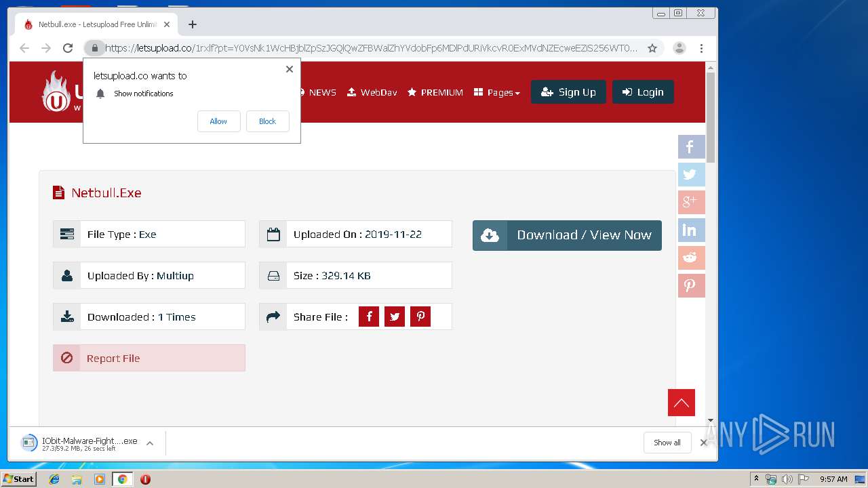Click the Sign Up button
The width and height of the screenshot is (868, 488).
568,92
